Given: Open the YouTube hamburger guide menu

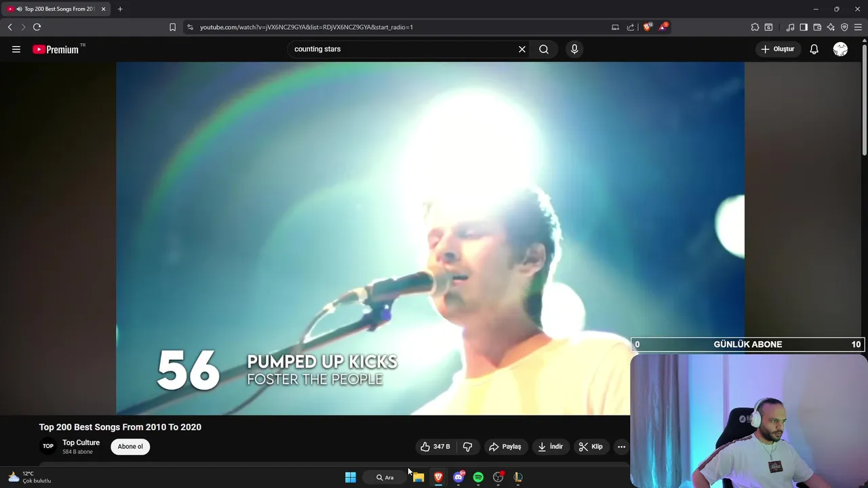Looking at the screenshot, I should (x=16, y=49).
